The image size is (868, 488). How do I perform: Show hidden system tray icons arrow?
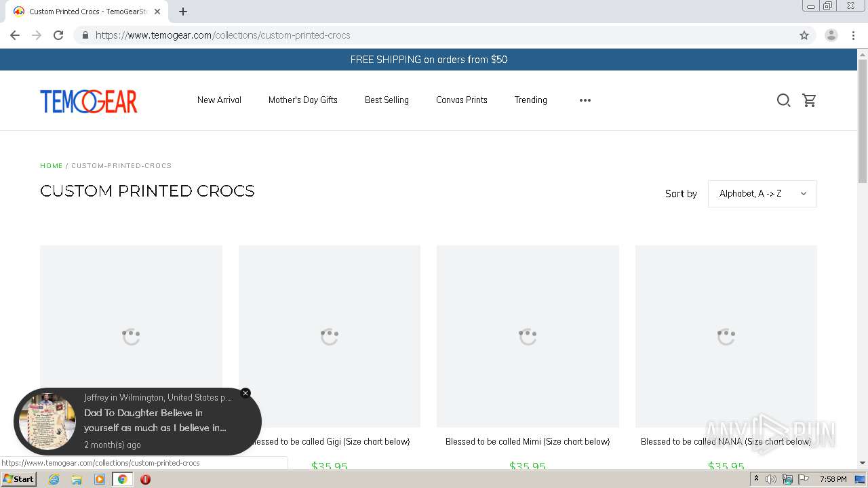(x=756, y=479)
